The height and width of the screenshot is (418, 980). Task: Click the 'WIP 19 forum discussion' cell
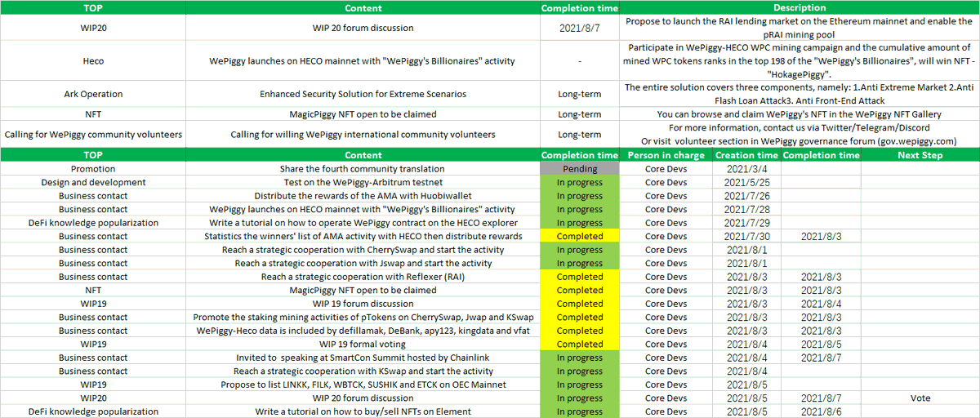coord(363,304)
